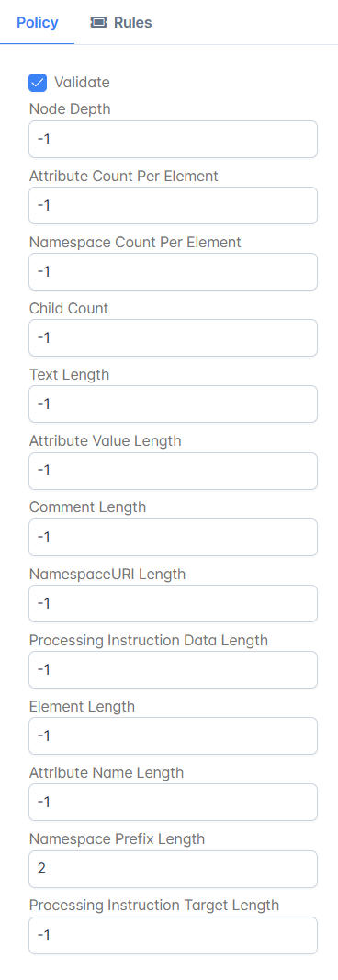
Task: Uncheck the Validate checkbox
Action: 38,83
